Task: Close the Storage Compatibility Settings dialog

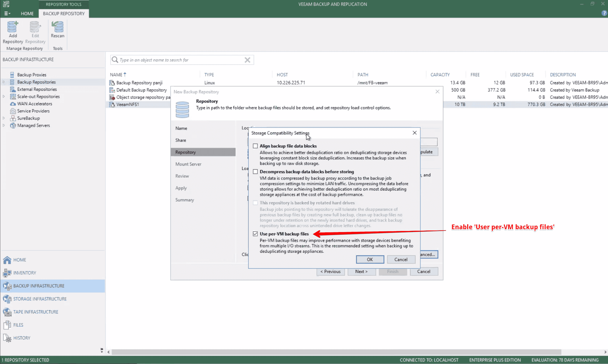Action: tap(415, 133)
